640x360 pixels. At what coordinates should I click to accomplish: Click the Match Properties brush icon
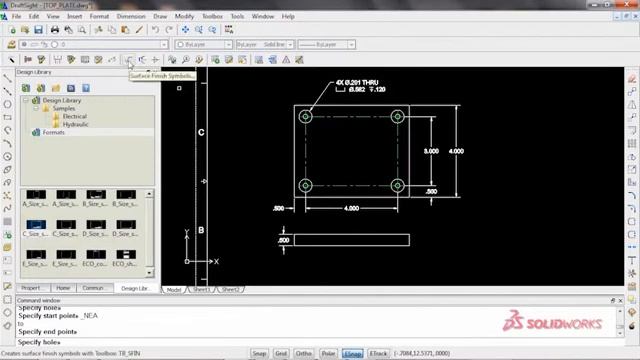[139, 30]
